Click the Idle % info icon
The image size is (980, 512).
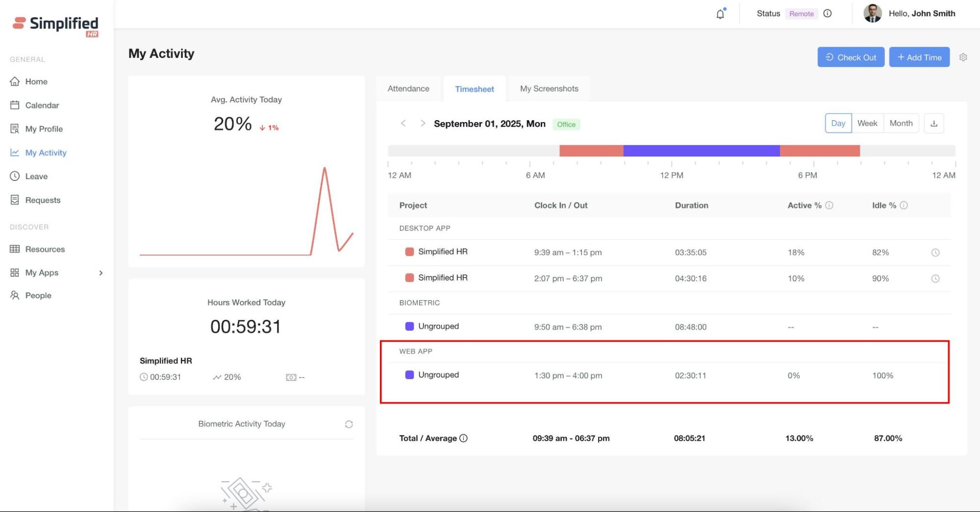point(904,205)
